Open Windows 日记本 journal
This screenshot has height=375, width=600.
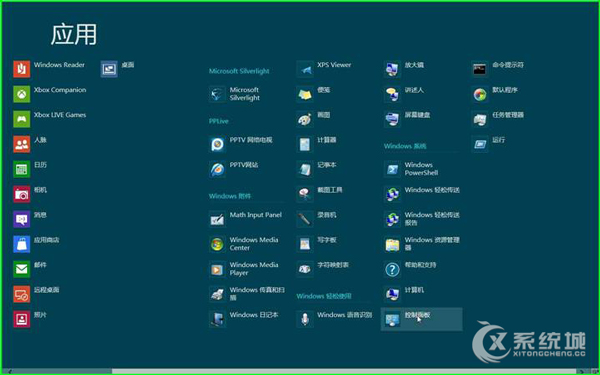click(244, 319)
